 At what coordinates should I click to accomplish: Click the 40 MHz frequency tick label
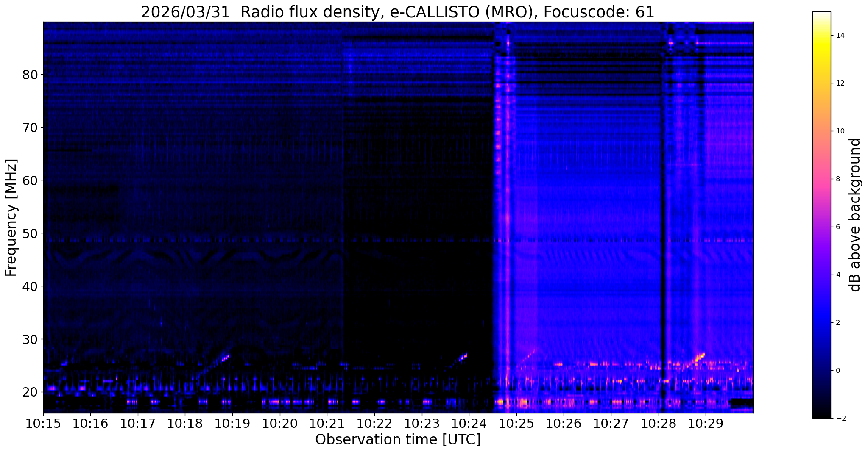click(x=30, y=286)
